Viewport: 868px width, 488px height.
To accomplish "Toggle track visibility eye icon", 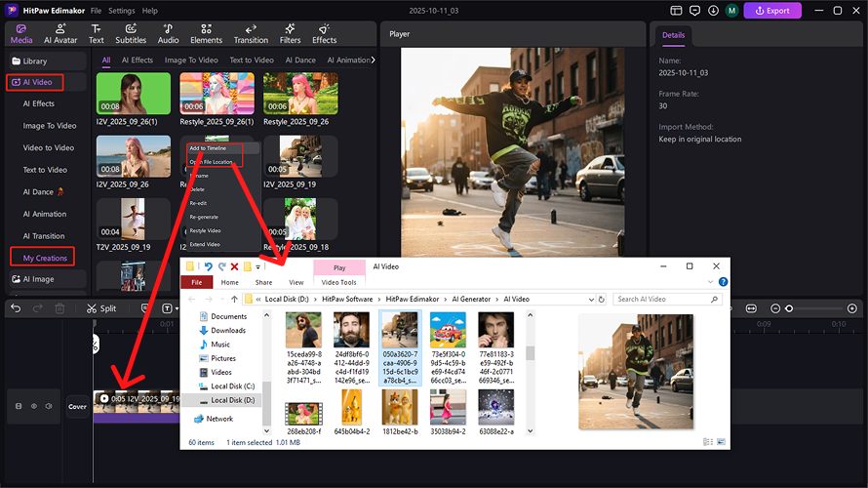I will pyautogui.click(x=33, y=405).
